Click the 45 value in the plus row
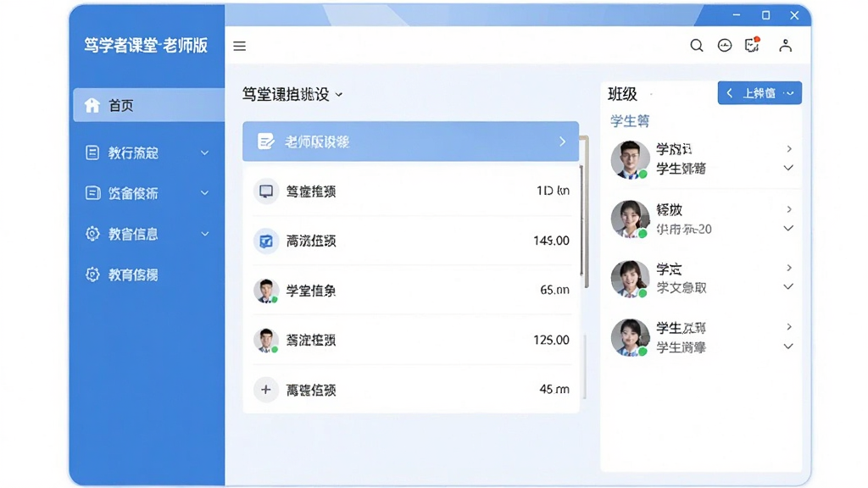 tap(554, 390)
